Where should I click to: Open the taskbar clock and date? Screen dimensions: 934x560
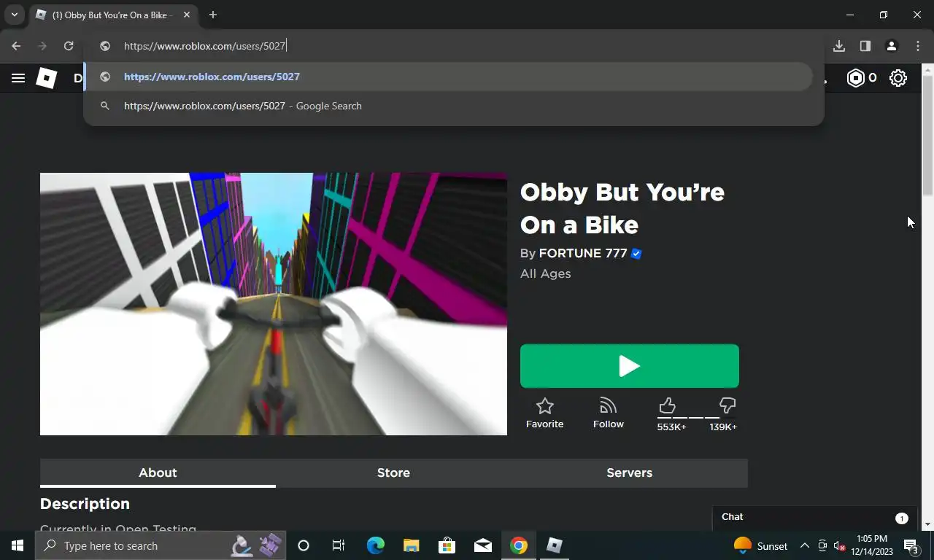coord(871,545)
